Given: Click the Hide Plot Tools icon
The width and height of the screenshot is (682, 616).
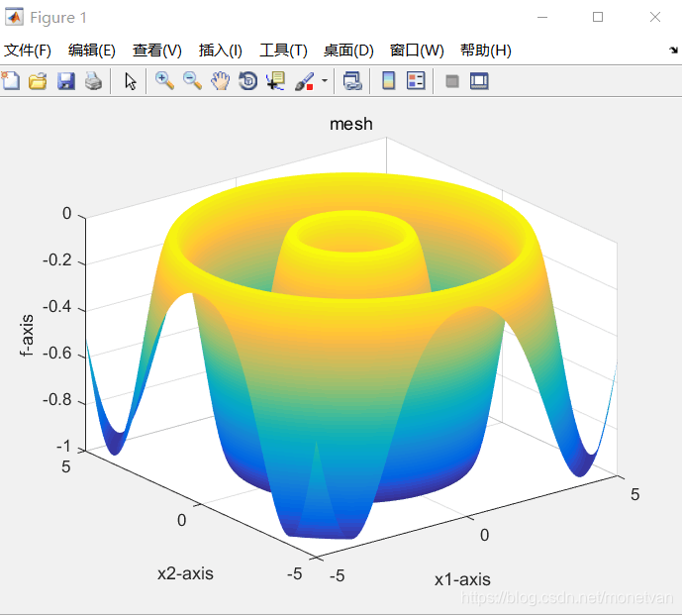Looking at the screenshot, I should (x=452, y=81).
